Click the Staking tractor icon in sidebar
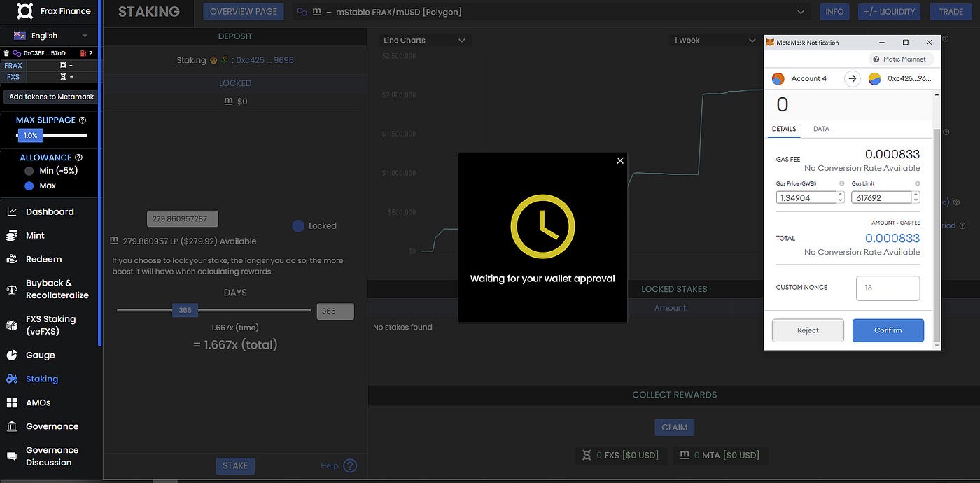Screen dimensions: 980x483 [x=12, y=379]
